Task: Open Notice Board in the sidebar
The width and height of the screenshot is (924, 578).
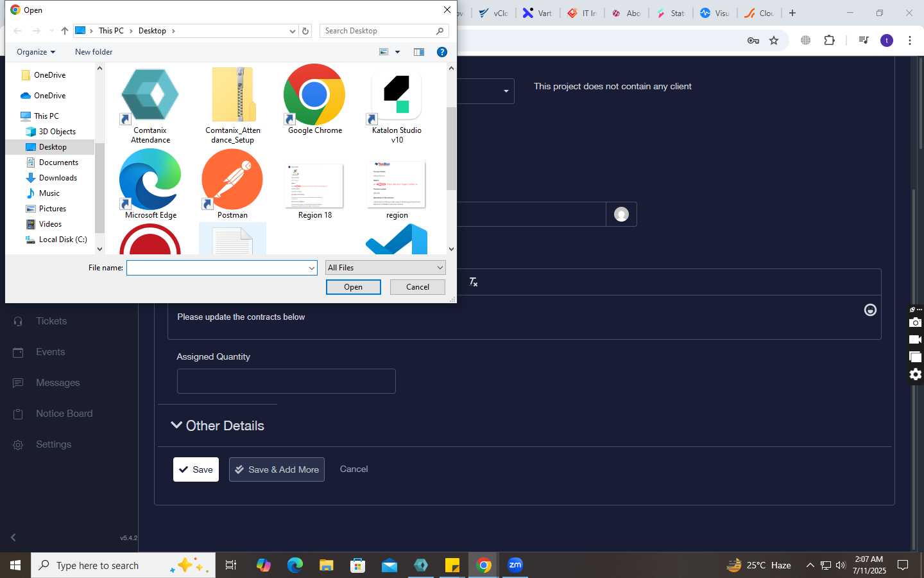Action: pyautogui.click(x=64, y=414)
